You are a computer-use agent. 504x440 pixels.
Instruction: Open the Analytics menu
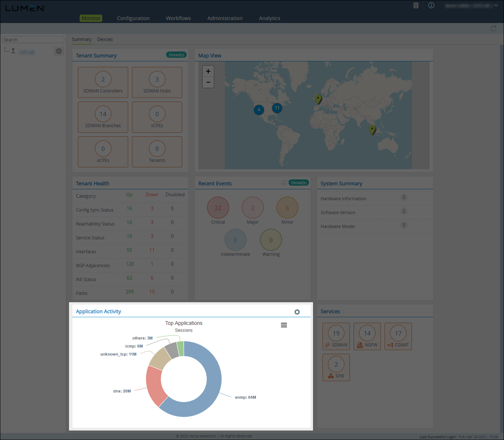[x=269, y=18]
